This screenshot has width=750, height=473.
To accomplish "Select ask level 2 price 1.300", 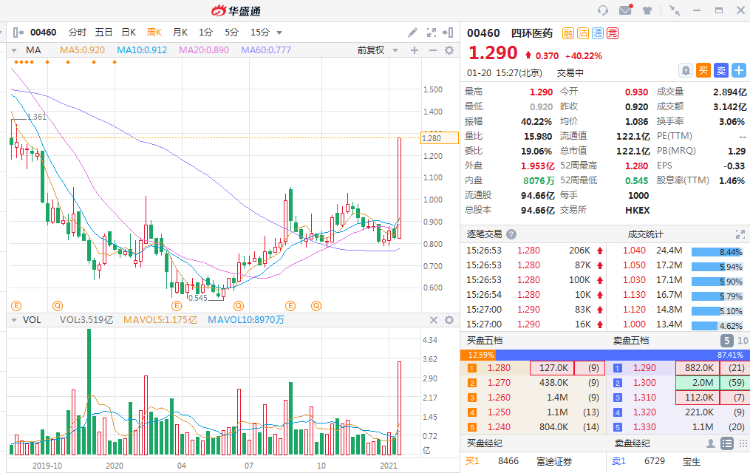I will pos(644,383).
